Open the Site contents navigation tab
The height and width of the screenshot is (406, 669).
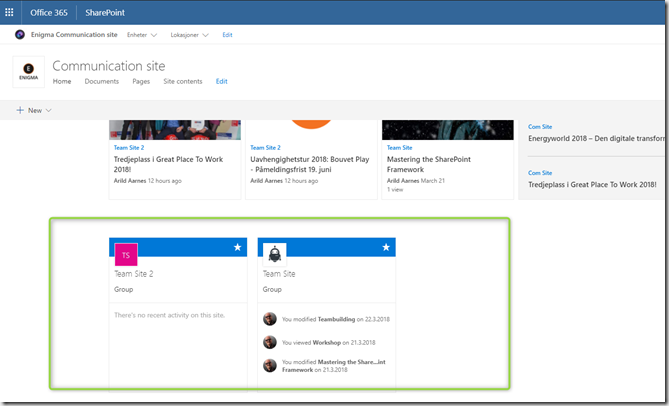coord(183,81)
